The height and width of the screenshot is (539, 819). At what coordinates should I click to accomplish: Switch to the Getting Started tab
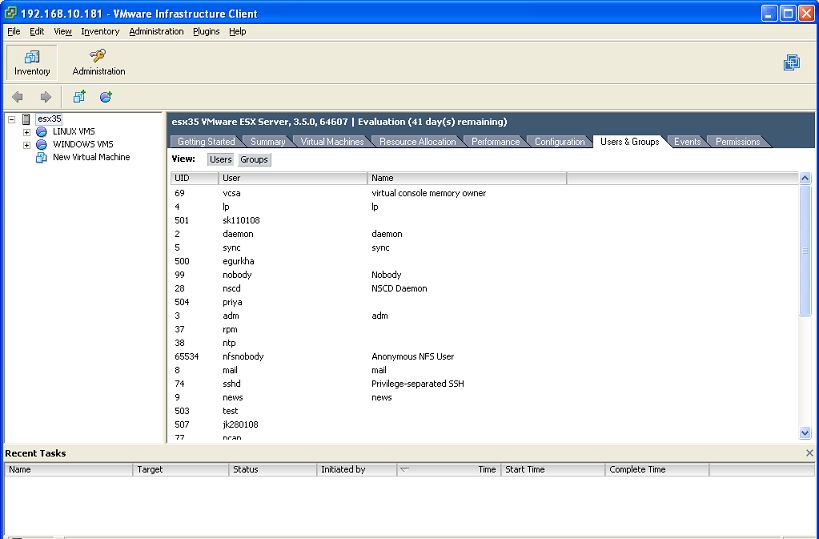click(206, 142)
